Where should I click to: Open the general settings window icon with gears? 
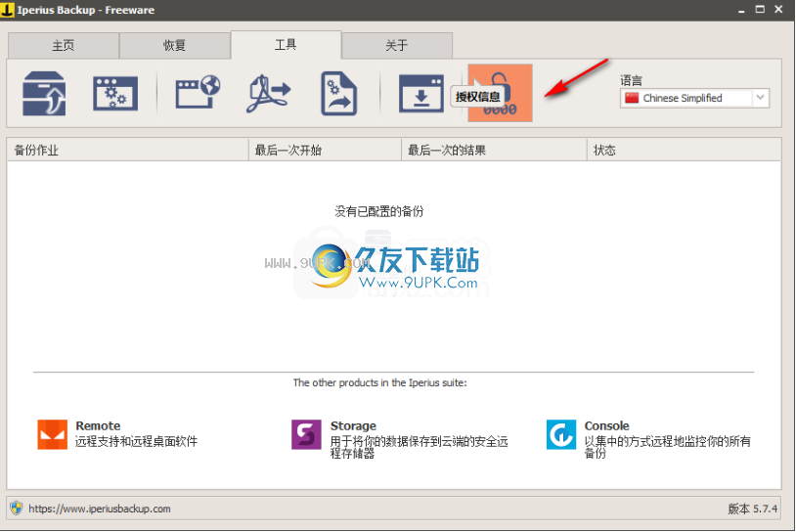115,94
